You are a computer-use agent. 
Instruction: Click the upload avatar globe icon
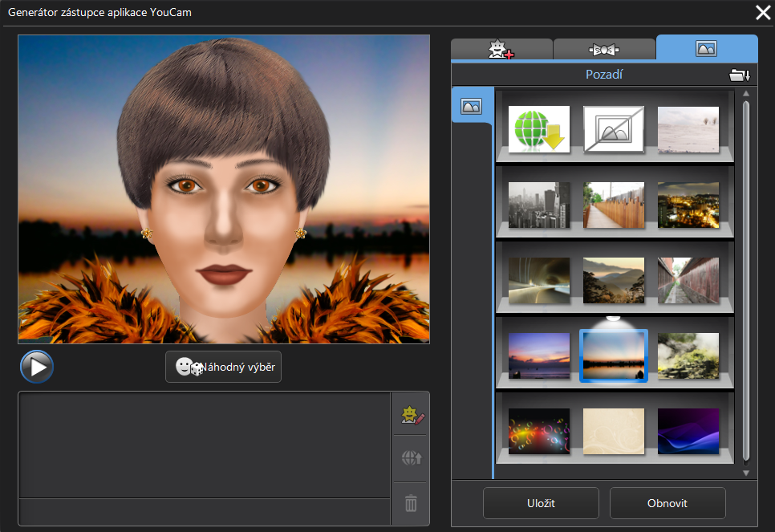coord(411,458)
